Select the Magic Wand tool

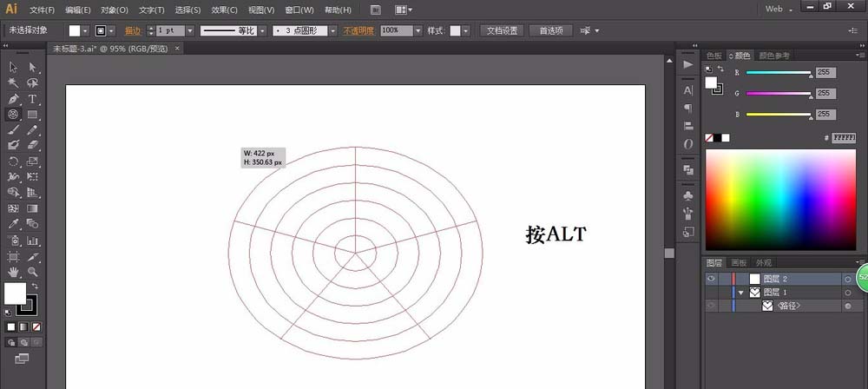coord(13,83)
